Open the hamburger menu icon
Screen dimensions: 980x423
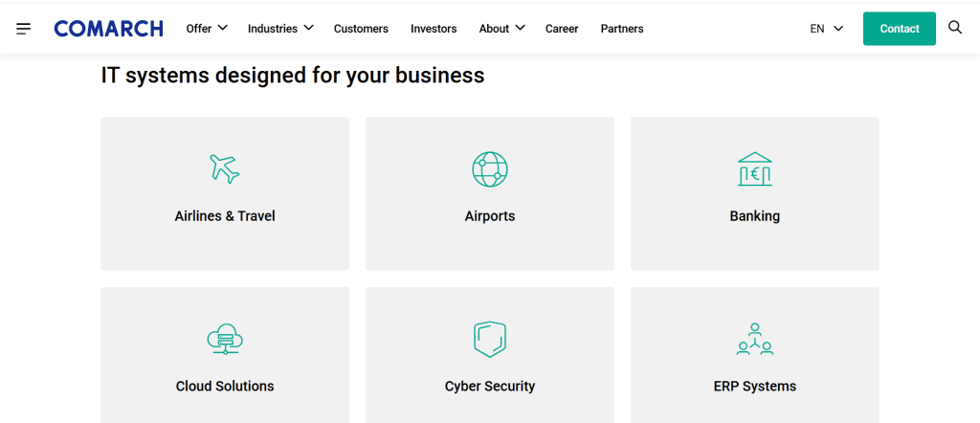24,29
